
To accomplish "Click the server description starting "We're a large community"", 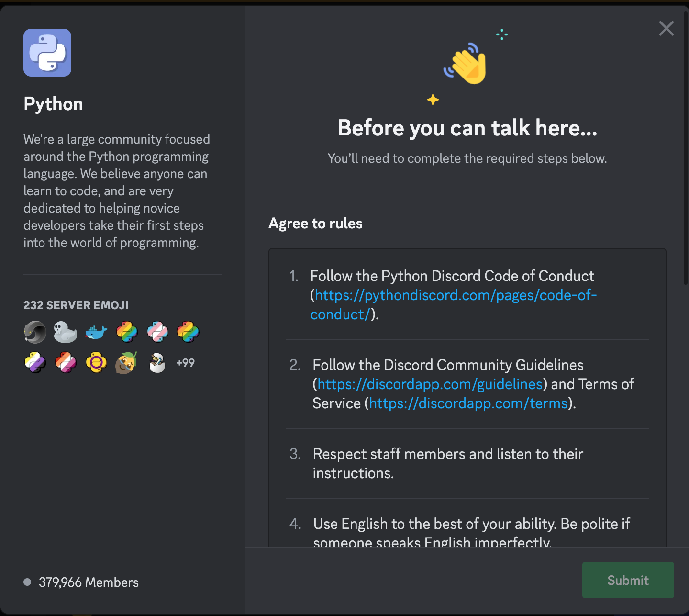I will [x=117, y=191].
